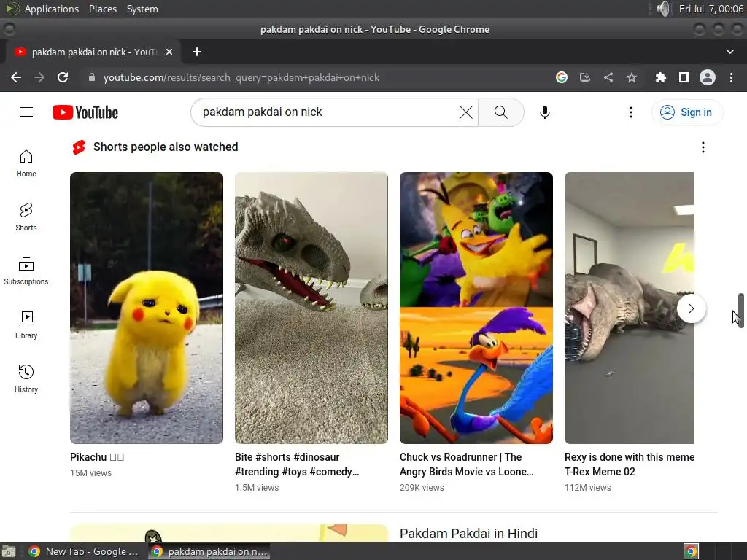View site information lock icon
This screenshot has width=747, height=560.
point(92,77)
